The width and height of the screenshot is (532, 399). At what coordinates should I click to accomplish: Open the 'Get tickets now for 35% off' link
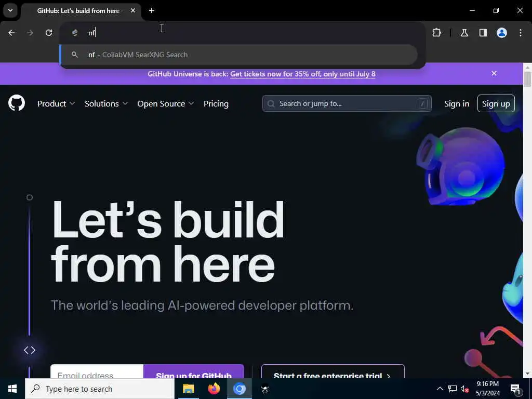[x=303, y=74]
